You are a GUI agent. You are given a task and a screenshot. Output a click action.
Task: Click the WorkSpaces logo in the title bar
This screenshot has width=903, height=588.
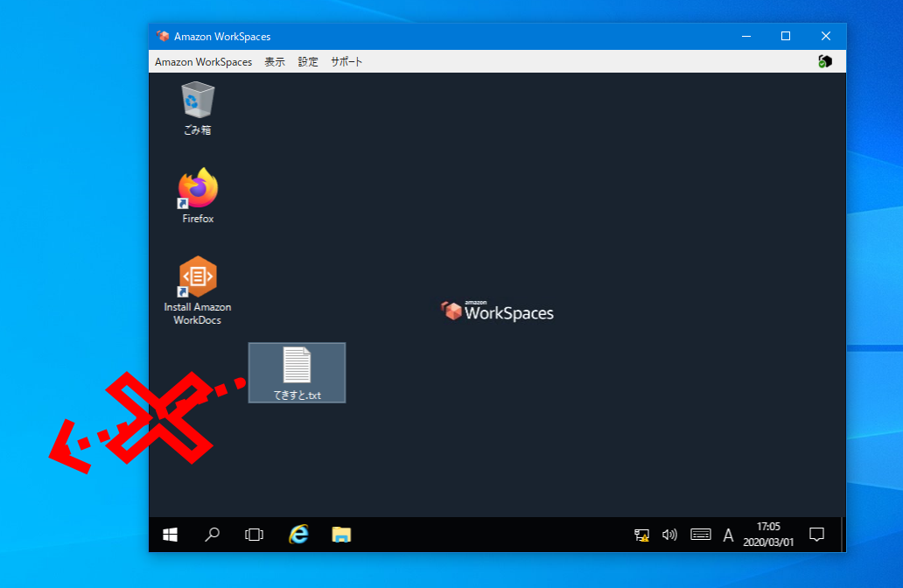tap(162, 36)
